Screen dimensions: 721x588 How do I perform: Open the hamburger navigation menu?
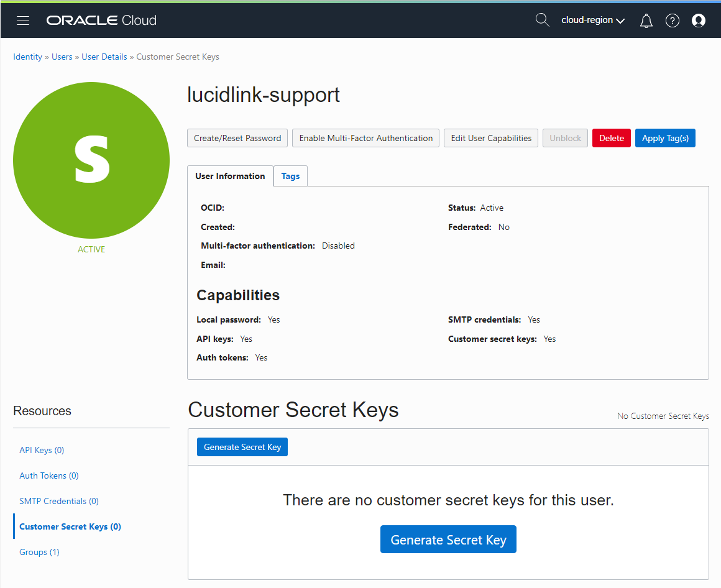pos(23,21)
